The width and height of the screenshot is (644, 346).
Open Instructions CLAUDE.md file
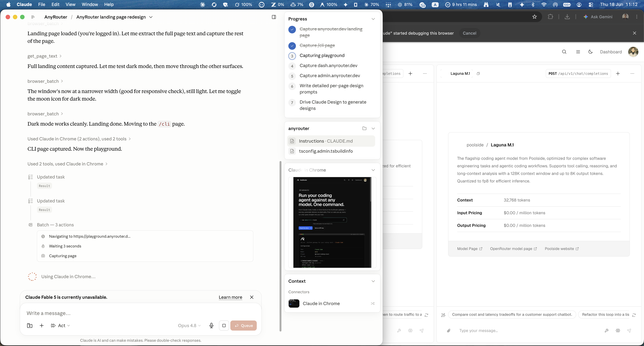click(x=331, y=141)
